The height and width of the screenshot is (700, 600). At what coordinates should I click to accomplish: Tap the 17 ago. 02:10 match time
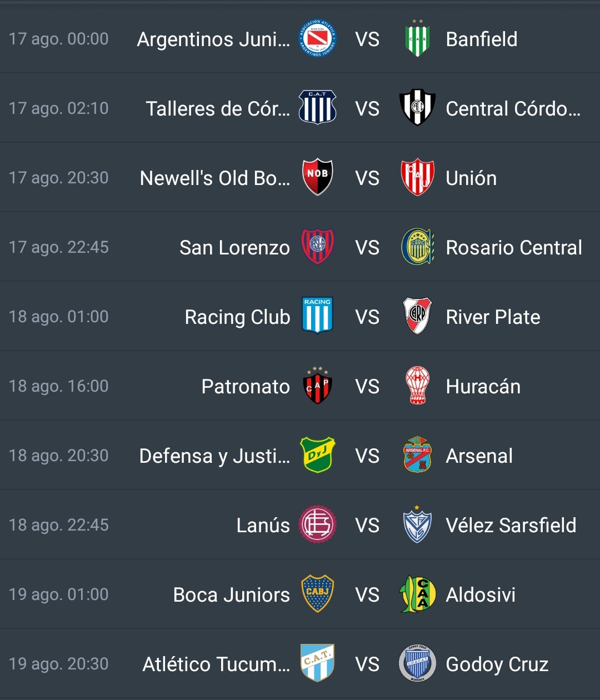[59, 108]
